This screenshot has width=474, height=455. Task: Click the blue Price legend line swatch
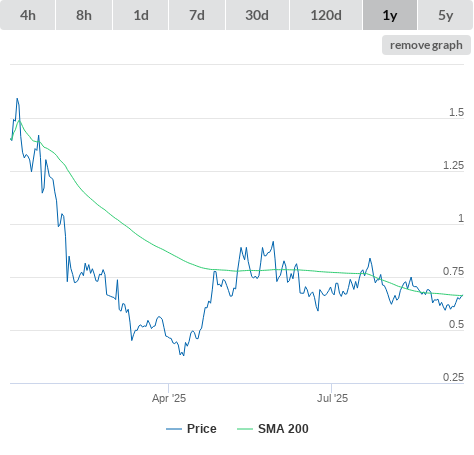174,429
